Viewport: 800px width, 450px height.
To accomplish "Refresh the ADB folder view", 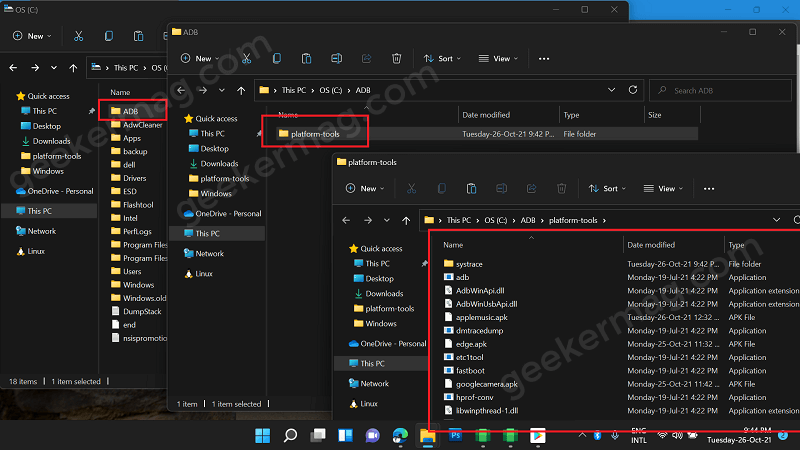I will coord(633,90).
